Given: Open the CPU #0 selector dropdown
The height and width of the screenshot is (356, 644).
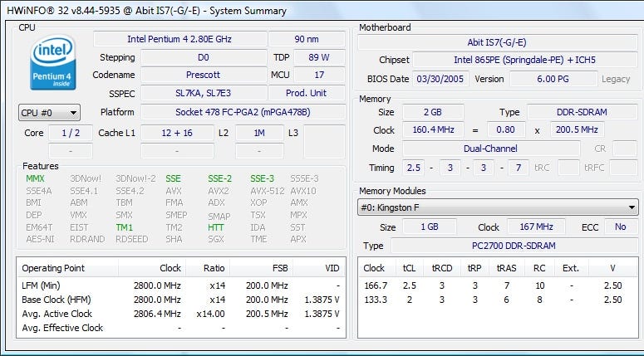Looking at the screenshot, I should (49, 112).
